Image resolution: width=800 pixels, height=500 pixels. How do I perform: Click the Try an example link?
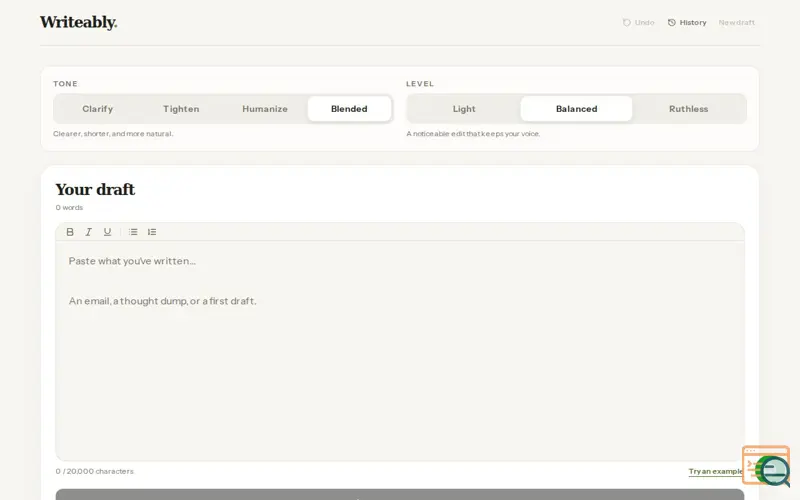tap(715, 471)
